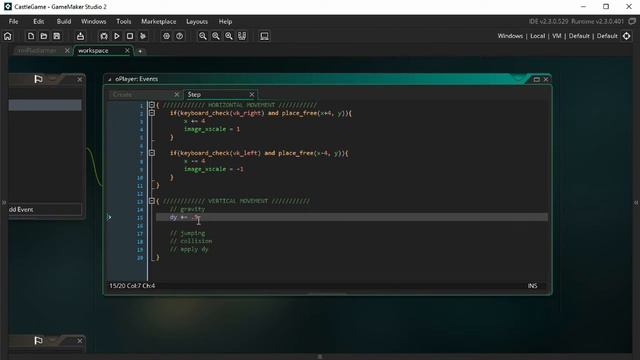The height and width of the screenshot is (360, 640).
Task: Stop the running game
Action: click(130, 36)
